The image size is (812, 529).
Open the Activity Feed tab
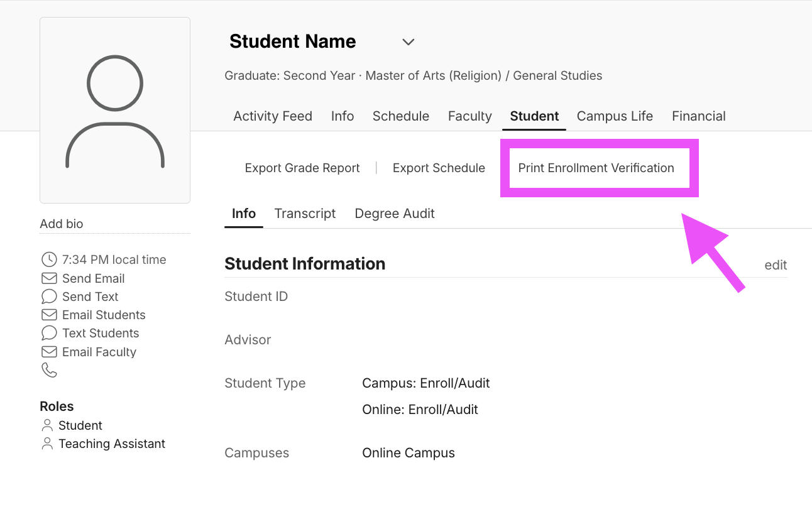(273, 116)
